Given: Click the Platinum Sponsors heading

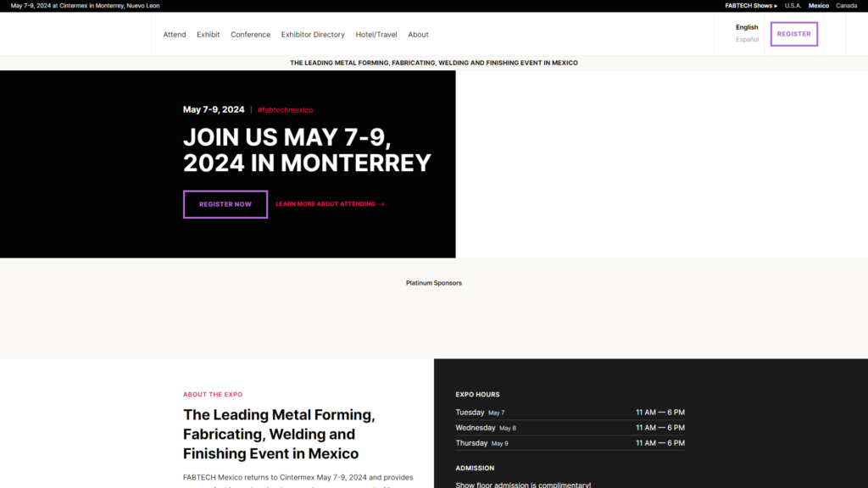Looking at the screenshot, I should coord(434,283).
